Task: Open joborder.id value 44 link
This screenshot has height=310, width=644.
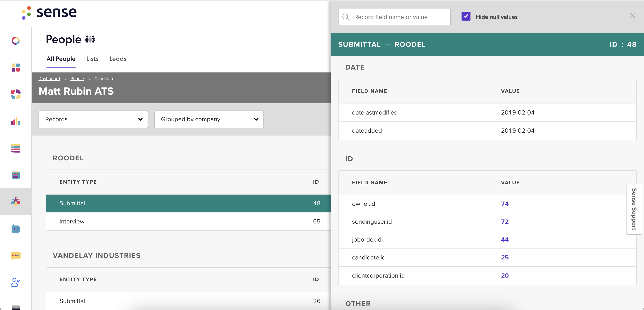Action: pyautogui.click(x=505, y=240)
